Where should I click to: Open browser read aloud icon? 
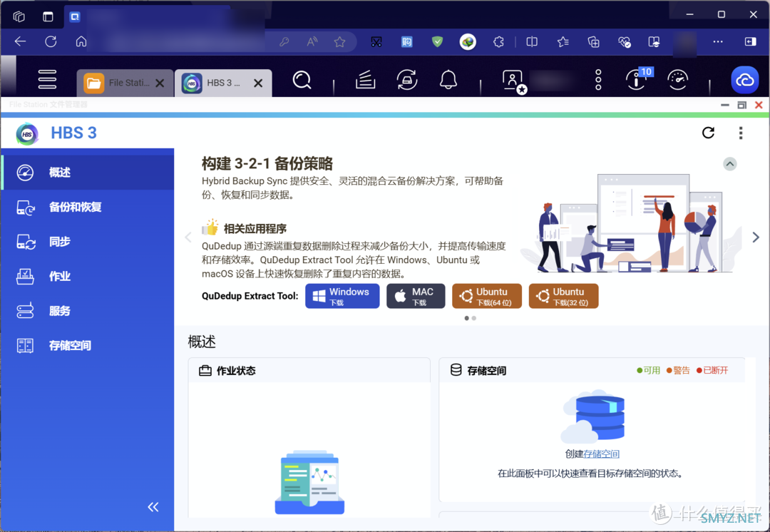(x=312, y=42)
